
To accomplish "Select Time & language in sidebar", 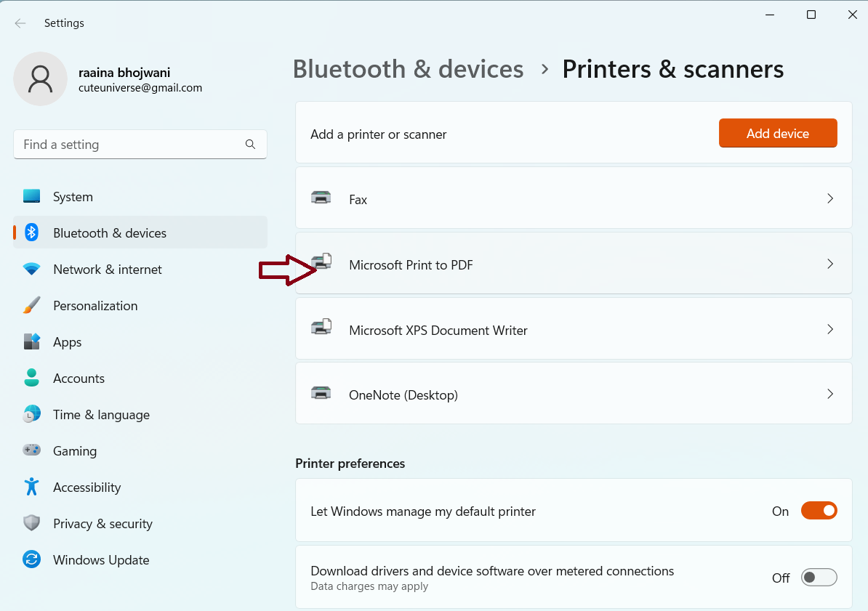I will [101, 415].
